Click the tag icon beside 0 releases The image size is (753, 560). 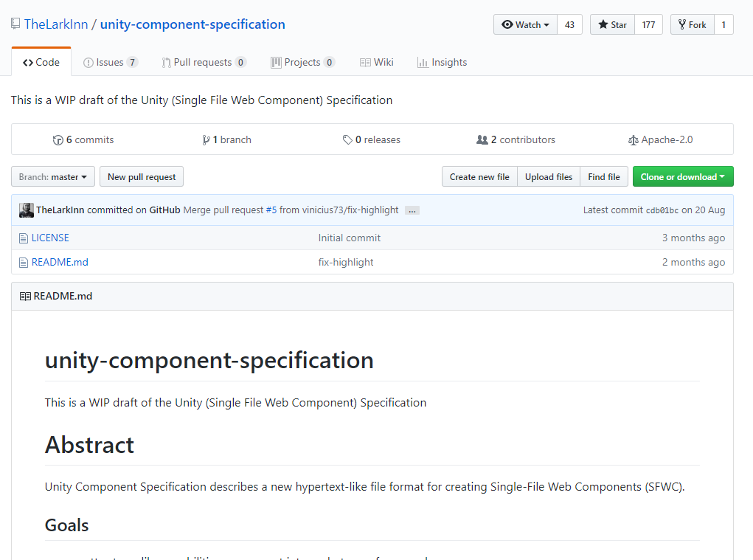(x=347, y=140)
